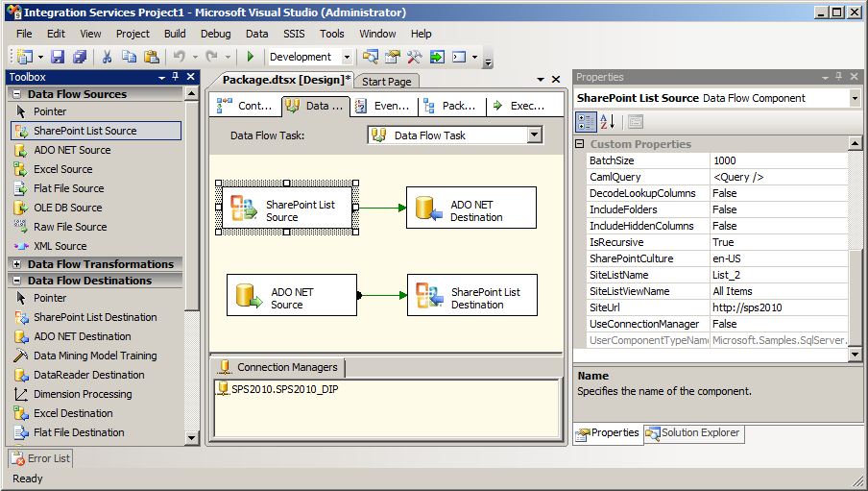This screenshot has width=868, height=491.
Task: Click the Paste clipboard icon
Action: [151, 57]
